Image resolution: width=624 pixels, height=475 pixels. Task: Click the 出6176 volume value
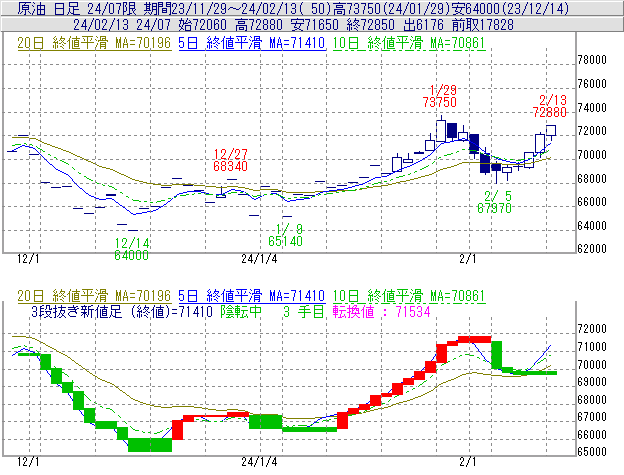coord(423,25)
